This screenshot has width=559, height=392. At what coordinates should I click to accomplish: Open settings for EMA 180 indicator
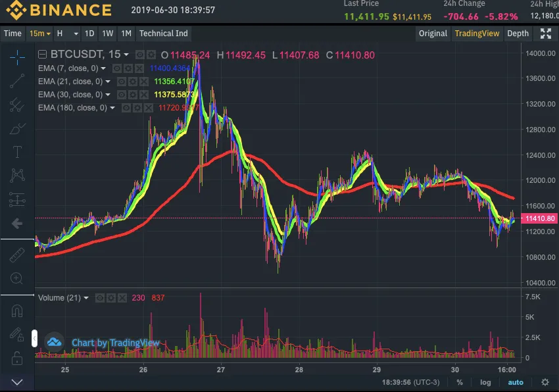(137, 108)
